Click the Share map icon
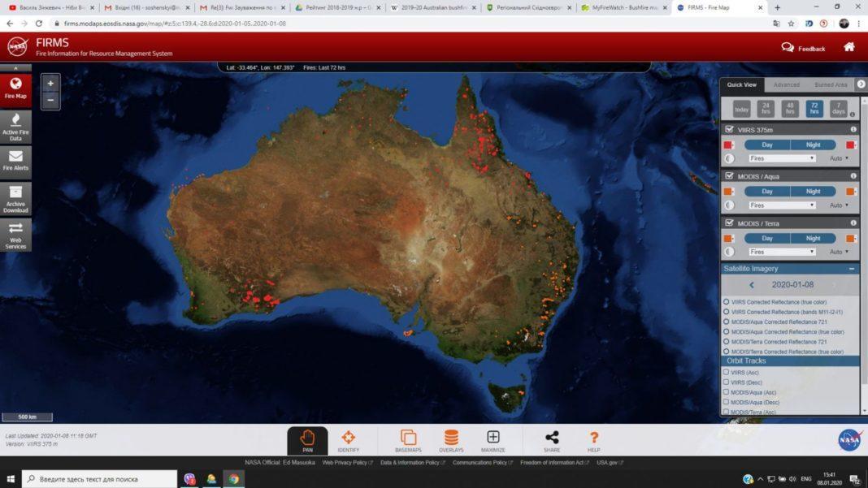The height and width of the screenshot is (488, 868). [x=552, y=441]
